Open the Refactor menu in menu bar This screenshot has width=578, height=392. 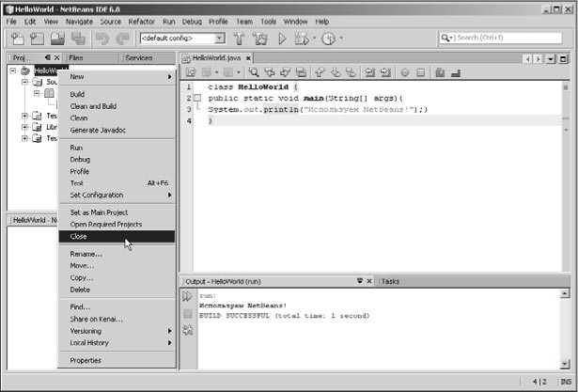coord(142,22)
